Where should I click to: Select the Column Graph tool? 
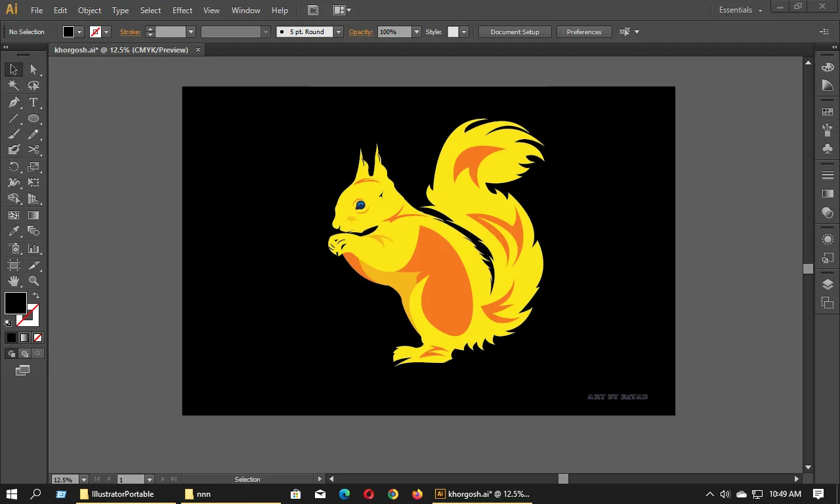(x=33, y=249)
